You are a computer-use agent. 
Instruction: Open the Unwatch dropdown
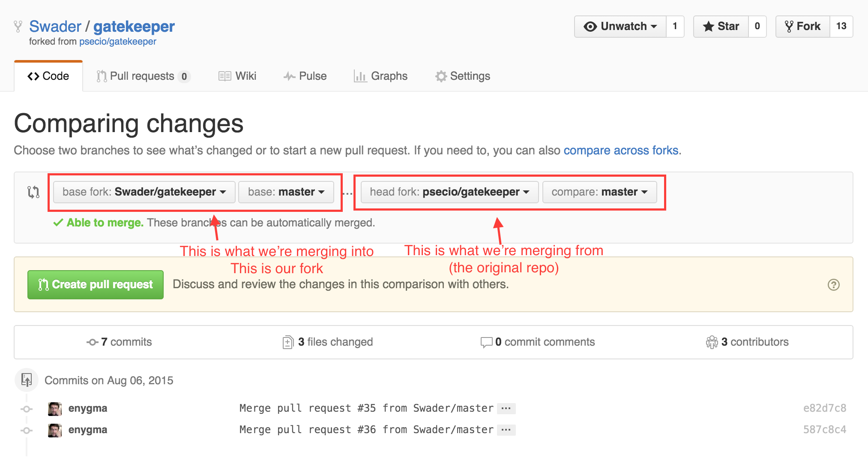[x=620, y=27]
